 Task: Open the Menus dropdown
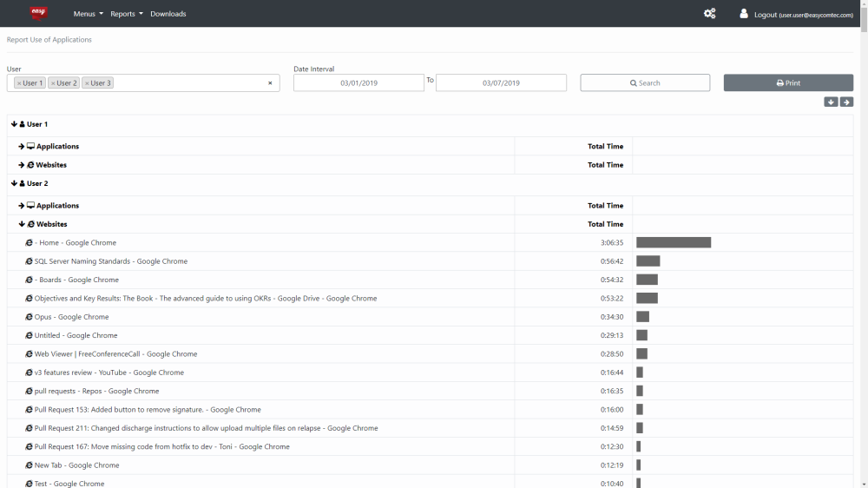tap(88, 14)
